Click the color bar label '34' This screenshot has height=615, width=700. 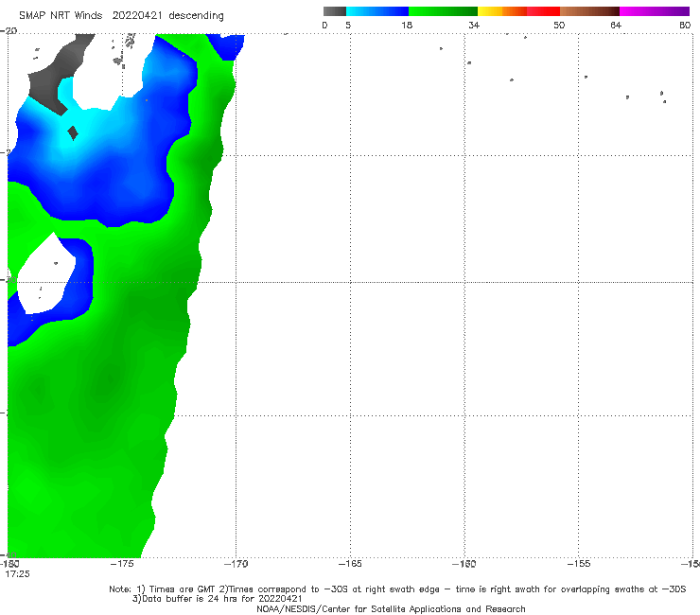point(474,25)
